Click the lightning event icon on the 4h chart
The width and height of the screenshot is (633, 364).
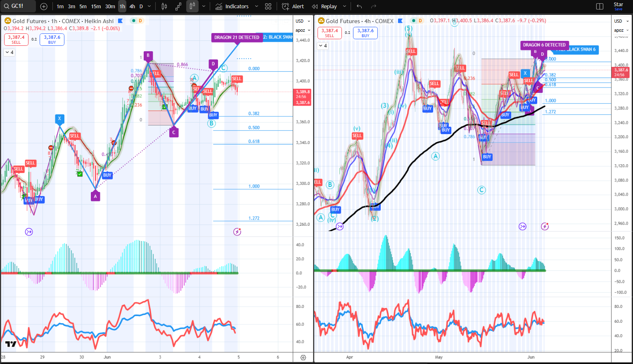545,226
